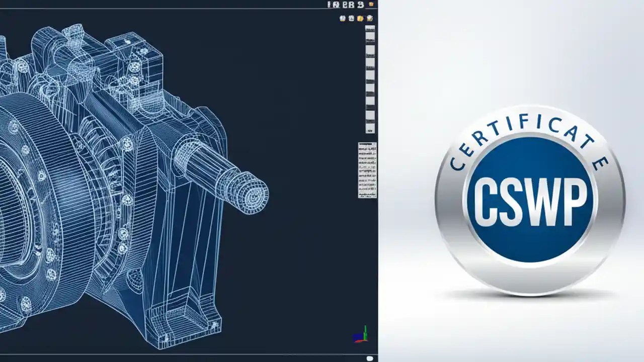Select the first CAD toolbar icon
This screenshot has width=644, height=362.
pyautogui.click(x=342, y=18)
